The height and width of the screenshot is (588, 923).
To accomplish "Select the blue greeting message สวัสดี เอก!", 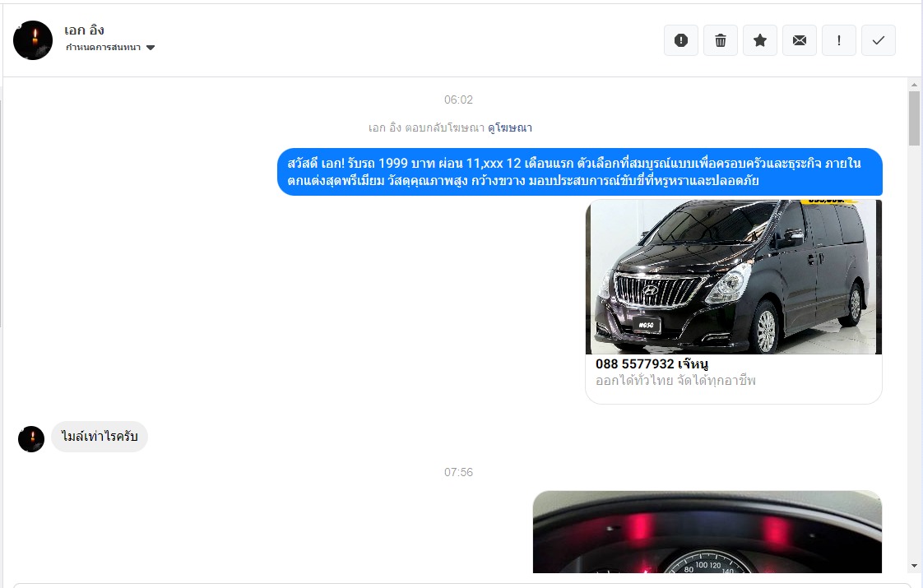I will 580,172.
